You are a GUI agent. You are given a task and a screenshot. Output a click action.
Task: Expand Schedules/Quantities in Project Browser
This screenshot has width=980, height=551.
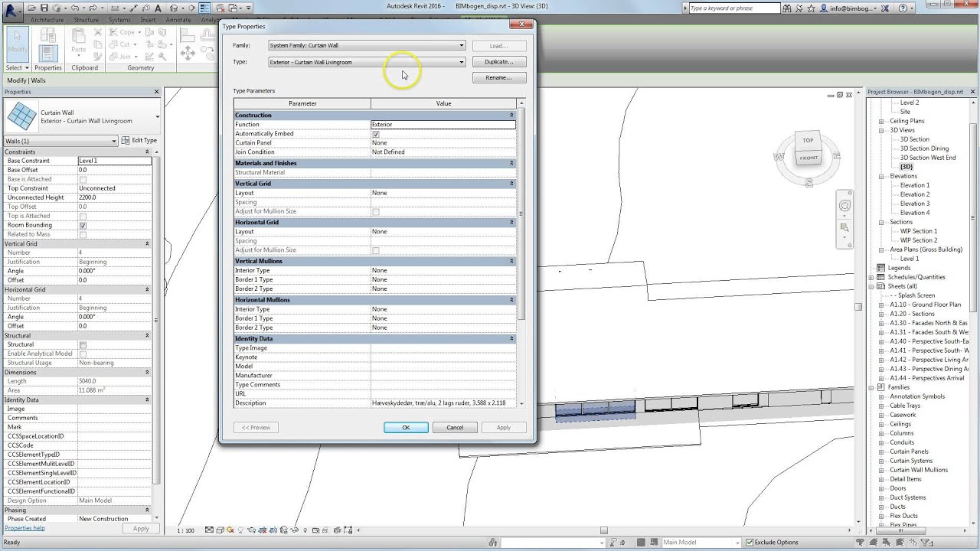871,277
